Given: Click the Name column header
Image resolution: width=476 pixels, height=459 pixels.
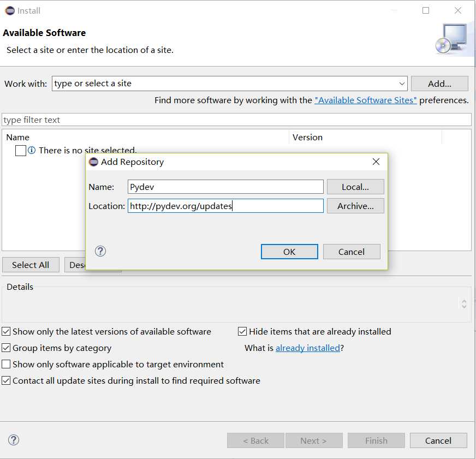Looking at the screenshot, I should pyautogui.click(x=17, y=137).
